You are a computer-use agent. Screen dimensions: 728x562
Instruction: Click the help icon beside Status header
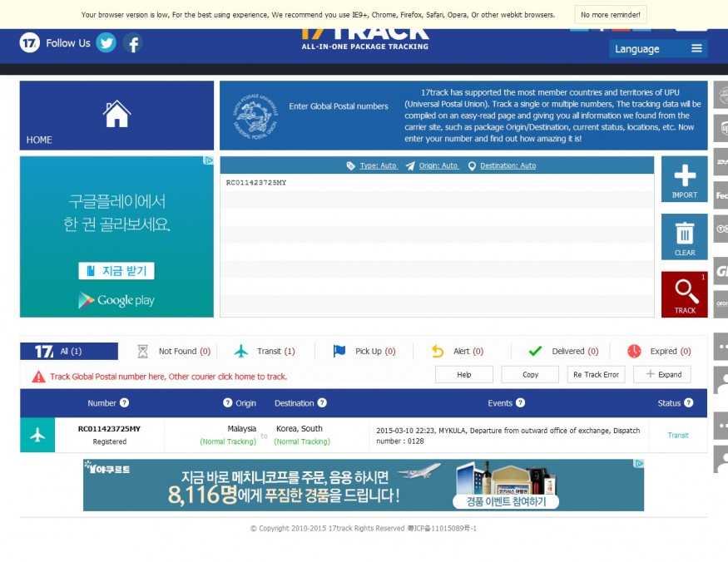click(688, 403)
